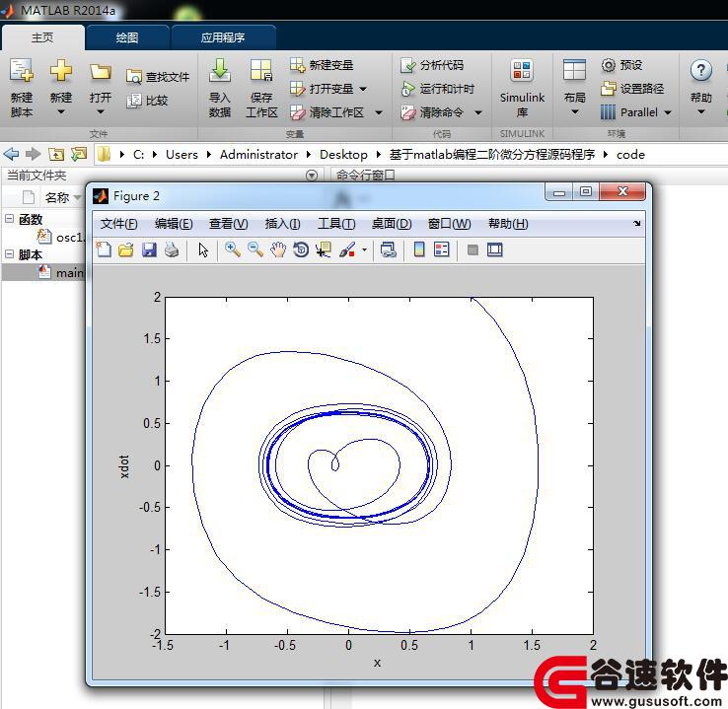Click Find Files (查找文件)

(x=158, y=77)
